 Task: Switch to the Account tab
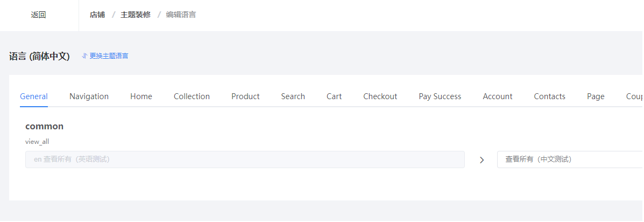498,96
